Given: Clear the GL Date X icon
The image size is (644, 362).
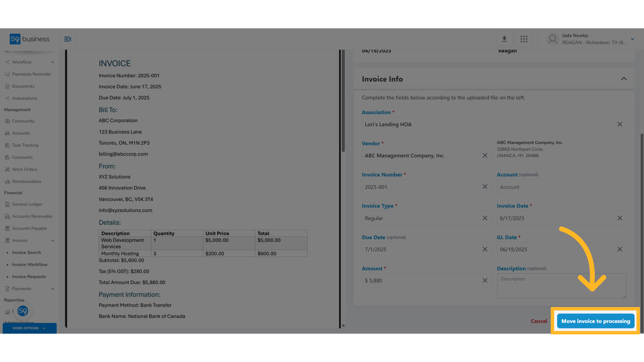Looking at the screenshot, I should [x=620, y=249].
